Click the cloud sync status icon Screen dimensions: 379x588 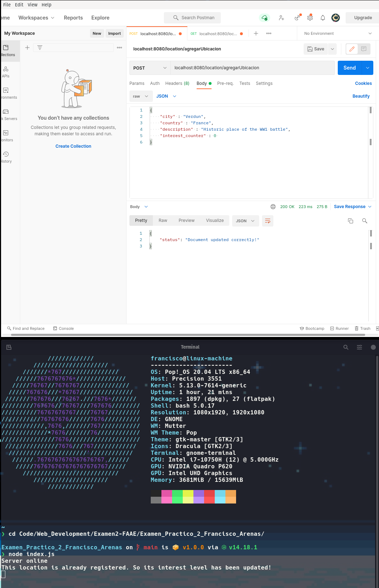264,18
